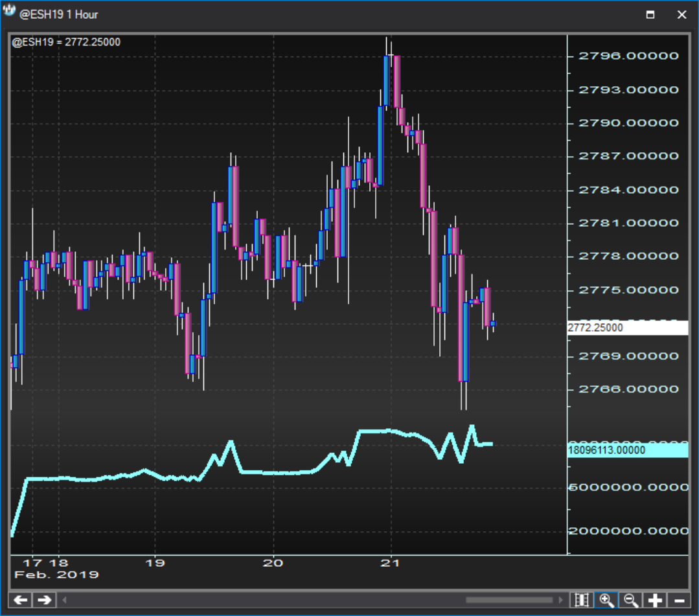Image resolution: width=699 pixels, height=616 pixels.
Task: Click the 2781.00000 price axis label
Action: 628,222
